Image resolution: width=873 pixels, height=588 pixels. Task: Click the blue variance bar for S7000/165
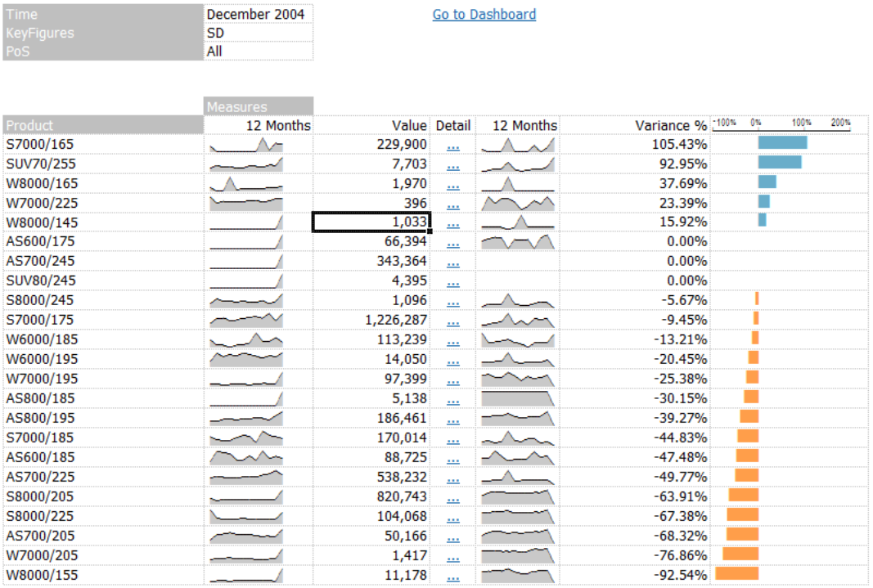pyautogui.click(x=781, y=141)
